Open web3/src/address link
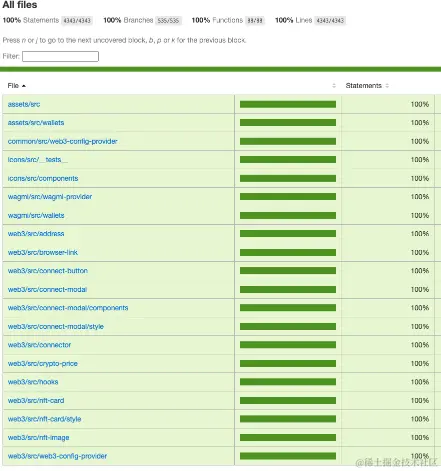This screenshot has height=471, width=441. pos(36,234)
